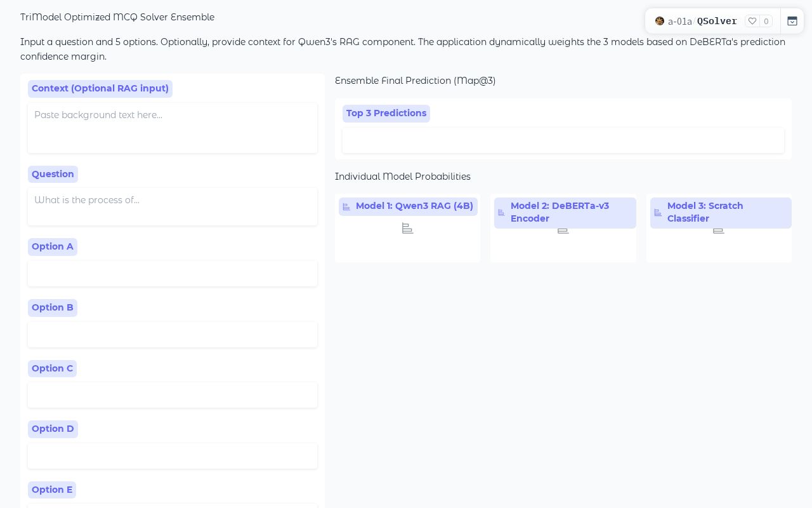
Task: Click the chart icon in the Model 2: DeBERTa-v3 Encoder label
Action: (502, 213)
